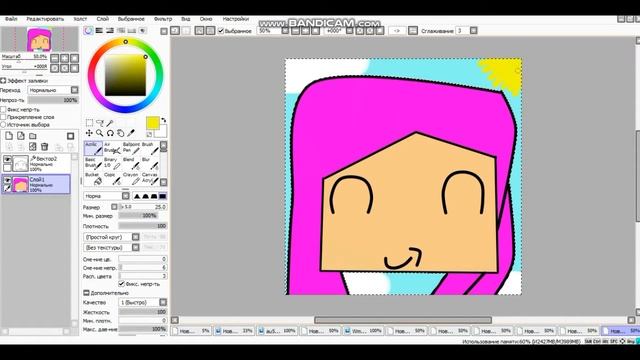Uncheck brush Фикс. непр-ть checkbox
The image size is (640, 360).
[x=121, y=284]
